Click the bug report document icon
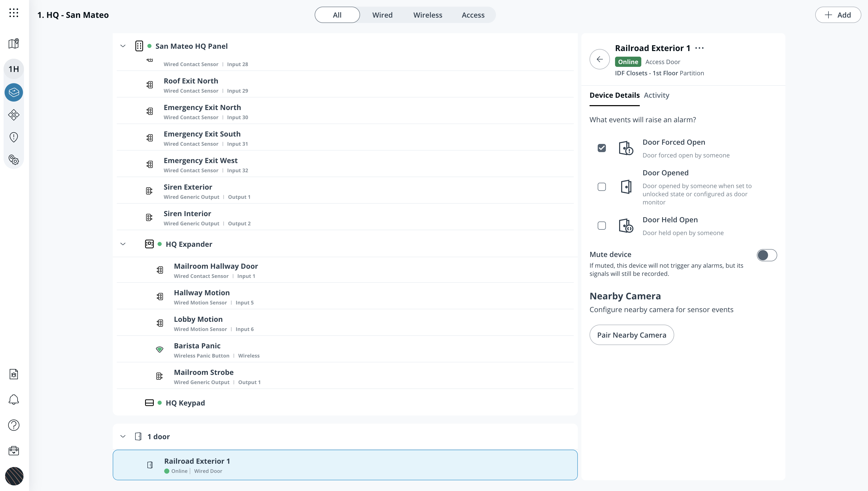The height and width of the screenshot is (491, 868). [14, 374]
